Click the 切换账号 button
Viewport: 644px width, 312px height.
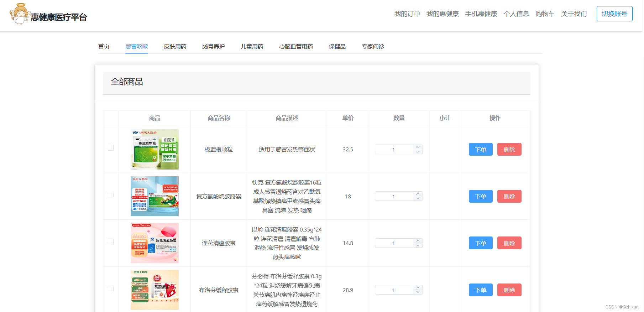pyautogui.click(x=614, y=14)
